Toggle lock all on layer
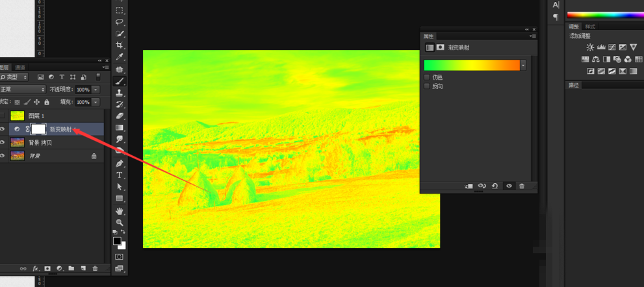This screenshot has height=287, width=644. pos(47,102)
